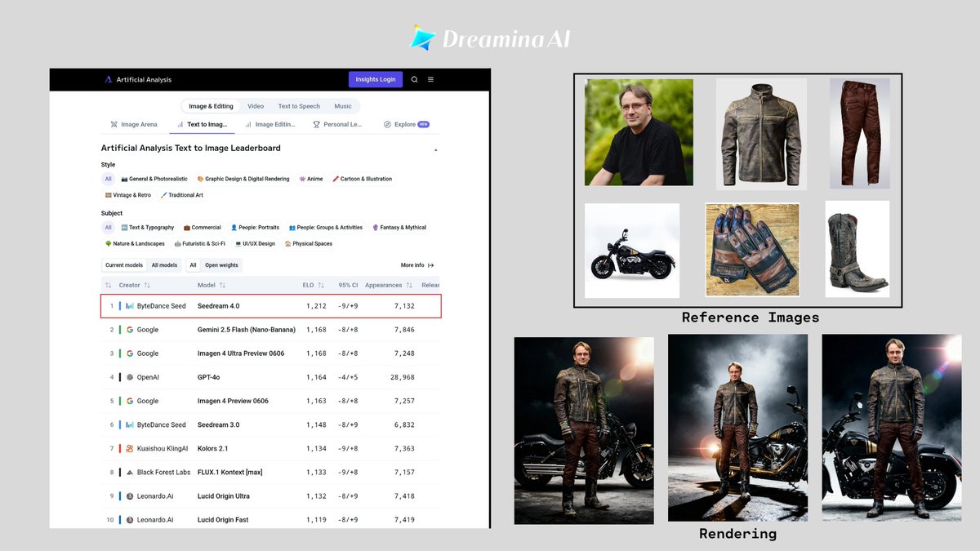
Task: Click the Explore compass icon
Action: 387,125
